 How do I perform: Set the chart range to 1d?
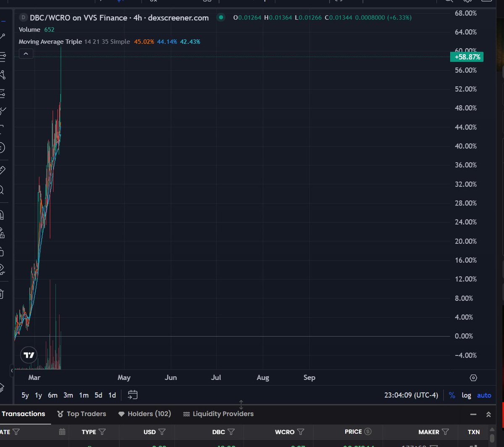[112, 395]
